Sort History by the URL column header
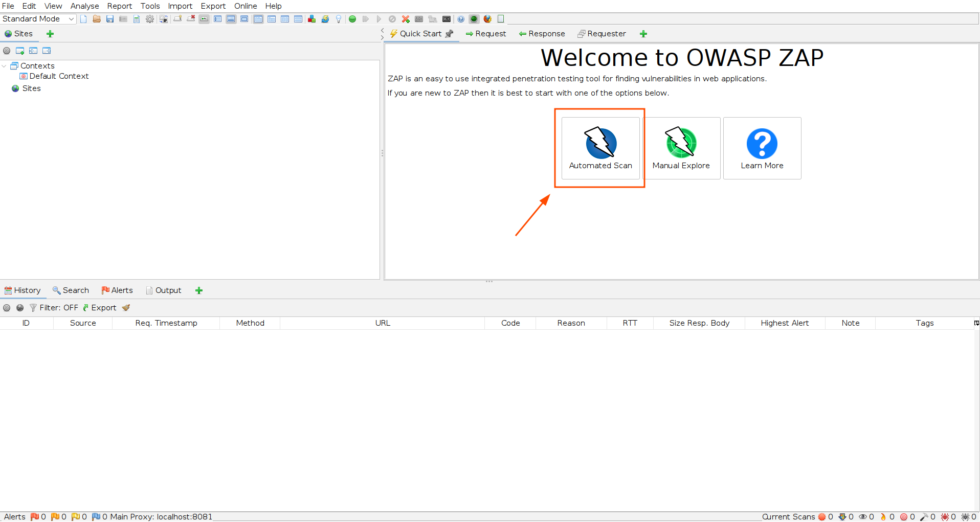This screenshot has height=522, width=980. pos(383,323)
